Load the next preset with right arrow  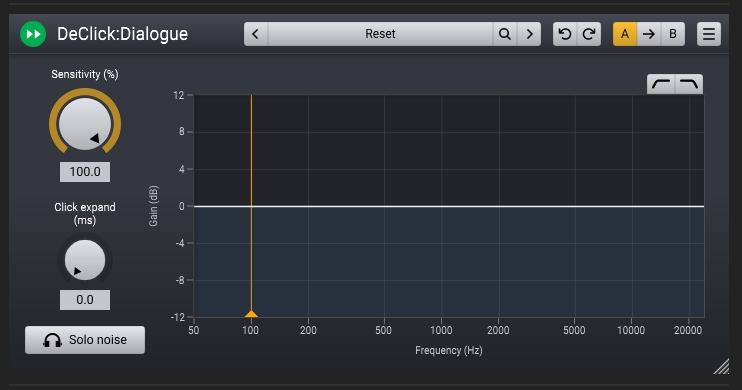tap(529, 34)
